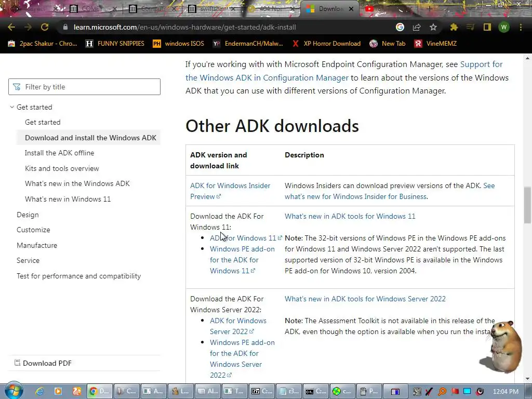Open the 7-Zip taskbar window
The width and height of the screenshot is (532, 399).
tap(261, 391)
